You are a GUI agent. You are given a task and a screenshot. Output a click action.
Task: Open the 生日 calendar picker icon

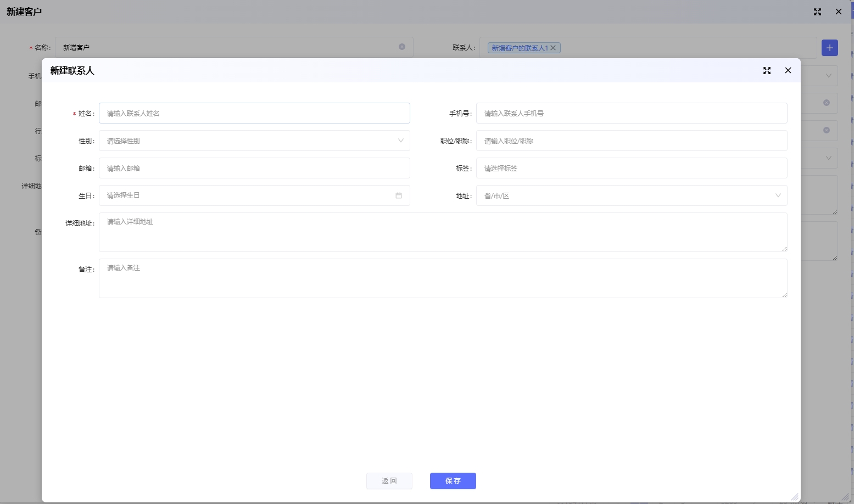(x=399, y=195)
